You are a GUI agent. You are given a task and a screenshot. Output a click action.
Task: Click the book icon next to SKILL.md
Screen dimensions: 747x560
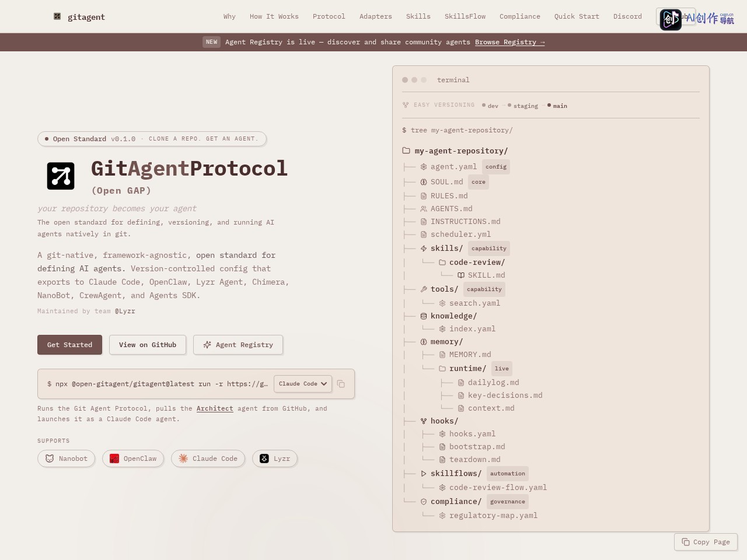point(461,275)
